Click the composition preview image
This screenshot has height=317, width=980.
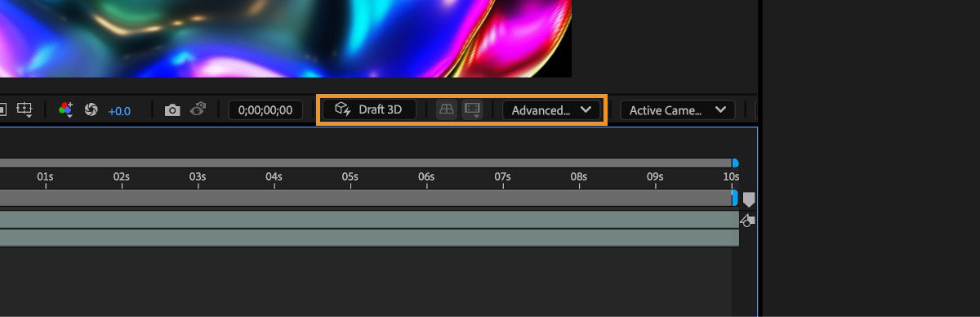pyautogui.click(x=286, y=38)
